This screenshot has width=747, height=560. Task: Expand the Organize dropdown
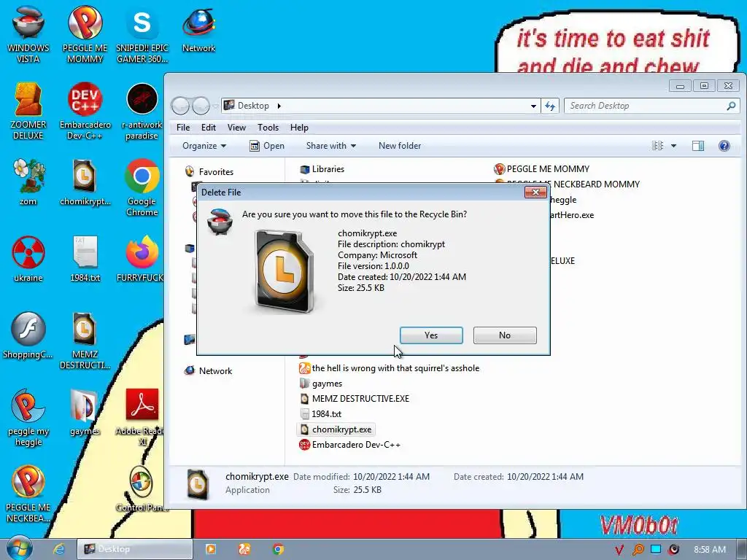point(204,146)
